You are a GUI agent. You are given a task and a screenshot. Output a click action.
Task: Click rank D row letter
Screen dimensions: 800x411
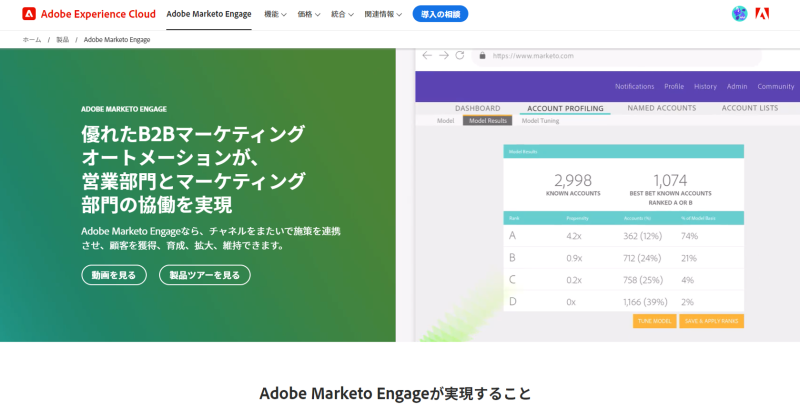(513, 301)
